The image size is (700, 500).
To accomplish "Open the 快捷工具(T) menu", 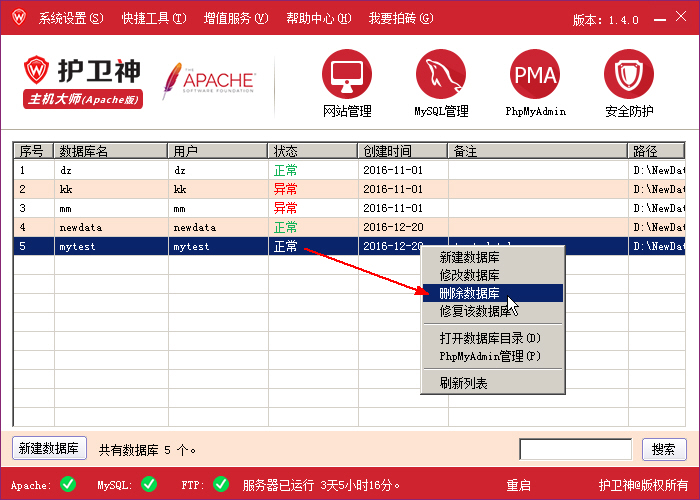I will [153, 19].
